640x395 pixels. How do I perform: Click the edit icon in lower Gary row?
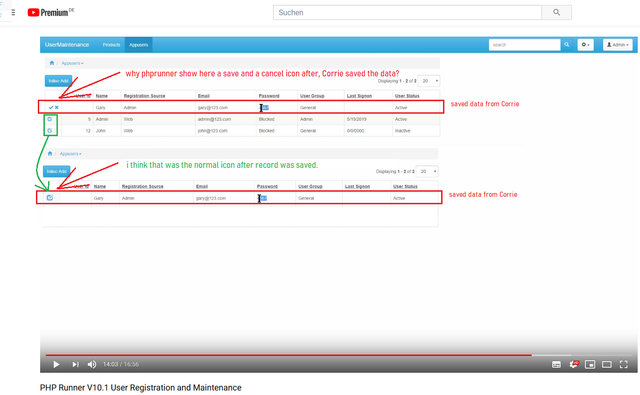pyautogui.click(x=50, y=198)
